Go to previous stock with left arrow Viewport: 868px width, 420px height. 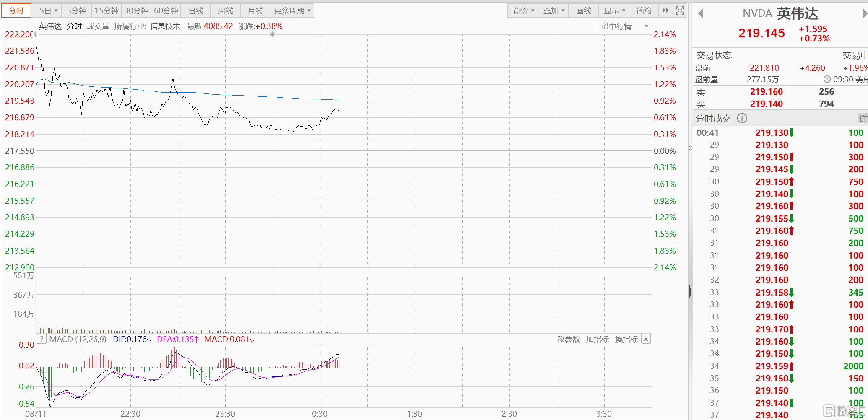[701, 14]
